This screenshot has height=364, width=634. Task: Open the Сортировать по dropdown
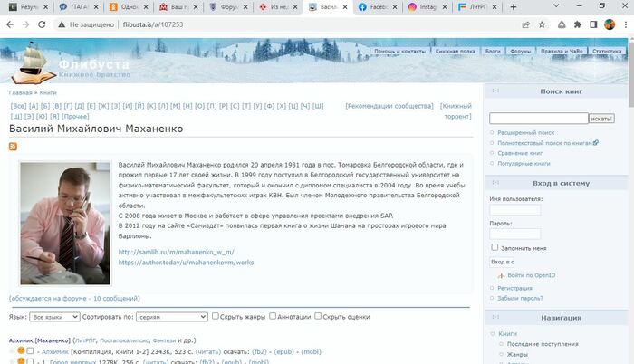(x=172, y=317)
